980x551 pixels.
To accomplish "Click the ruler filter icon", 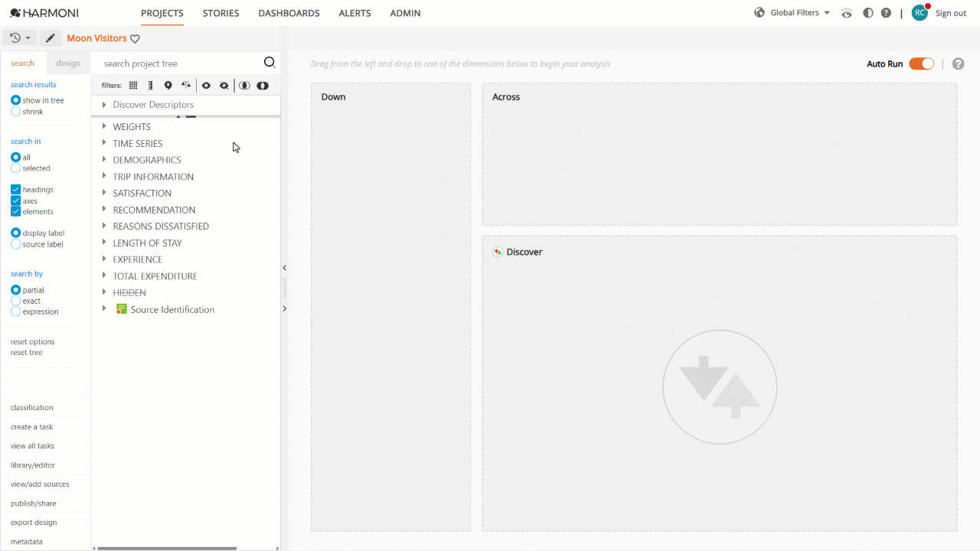I will (150, 86).
